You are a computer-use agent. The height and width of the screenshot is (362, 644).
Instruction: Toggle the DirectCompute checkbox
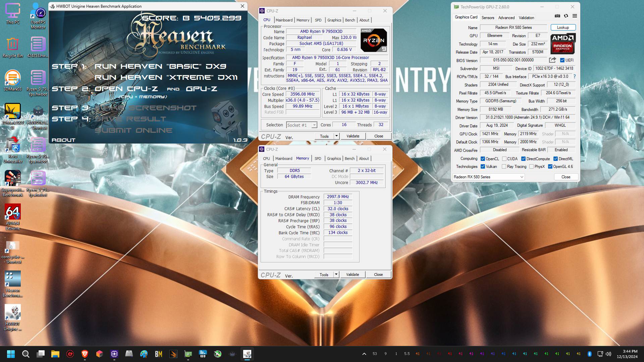(523, 159)
